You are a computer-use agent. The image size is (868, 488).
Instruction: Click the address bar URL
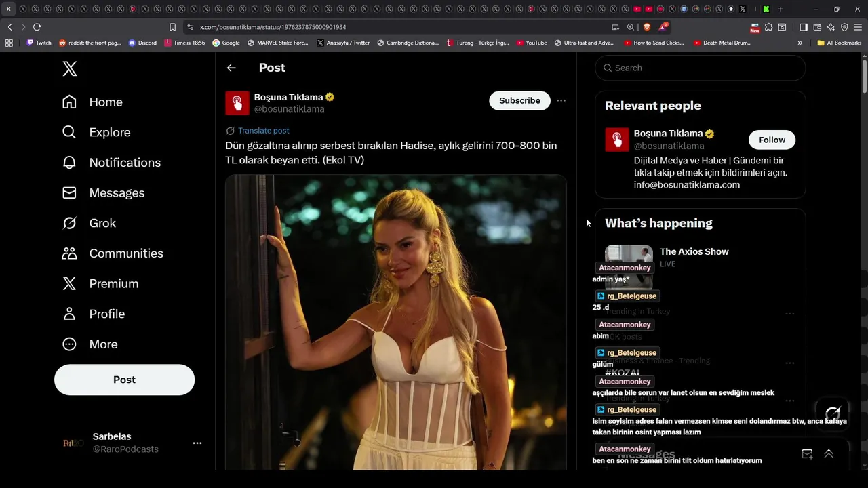(273, 27)
